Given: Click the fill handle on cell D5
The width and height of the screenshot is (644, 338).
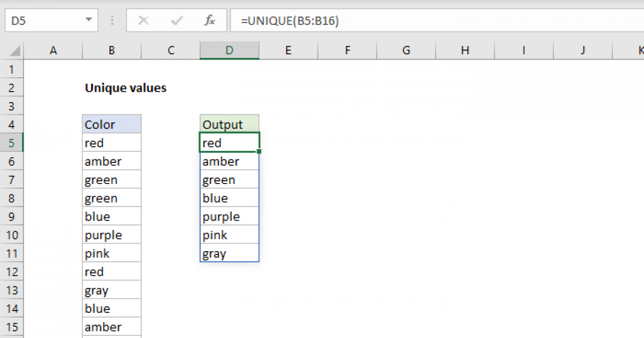Looking at the screenshot, I should click(259, 152).
